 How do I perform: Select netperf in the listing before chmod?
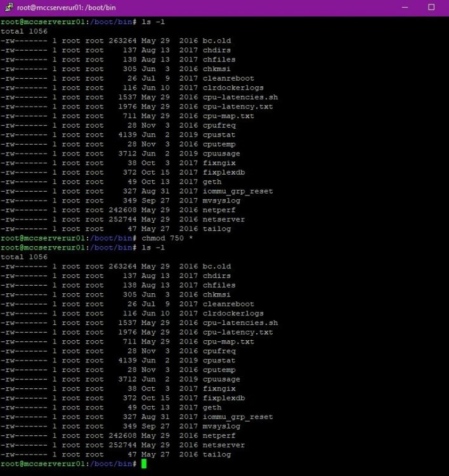tap(219, 210)
